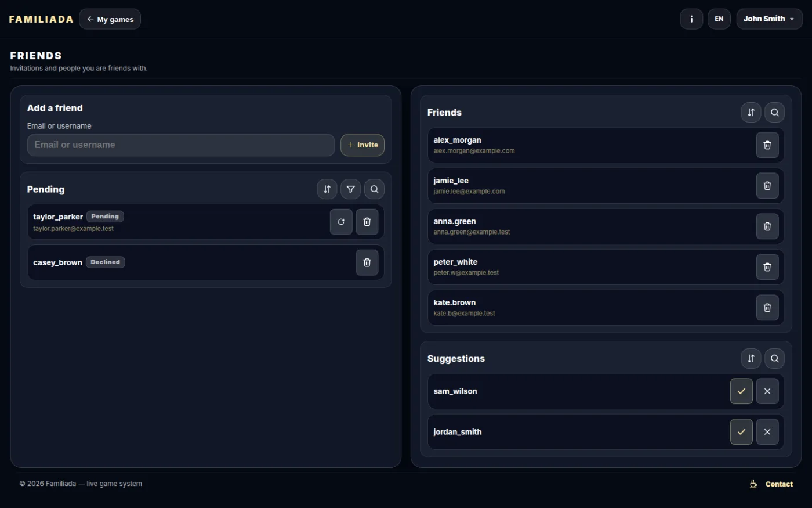Focus the Email or username field
Viewport: 812px width, 508px height.
pos(181,145)
